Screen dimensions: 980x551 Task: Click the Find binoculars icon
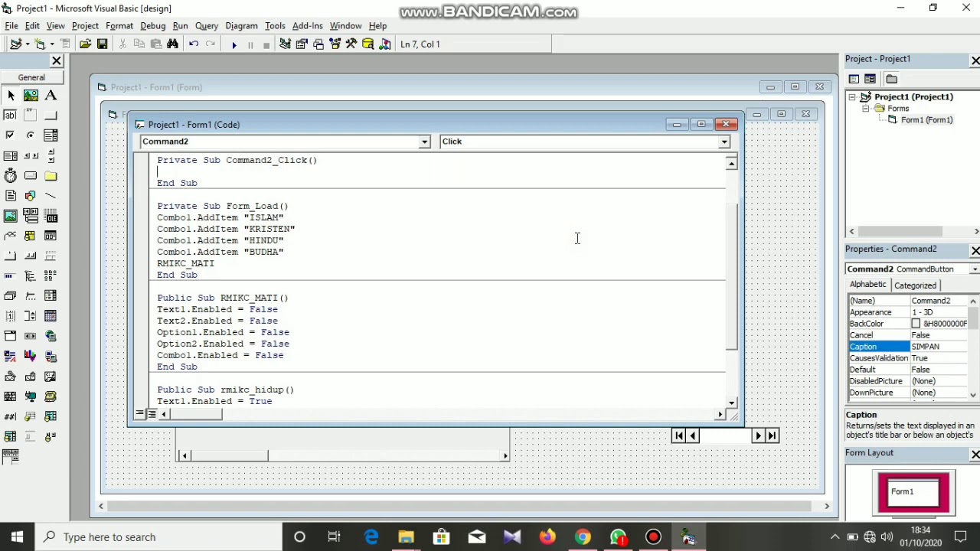[x=172, y=44]
